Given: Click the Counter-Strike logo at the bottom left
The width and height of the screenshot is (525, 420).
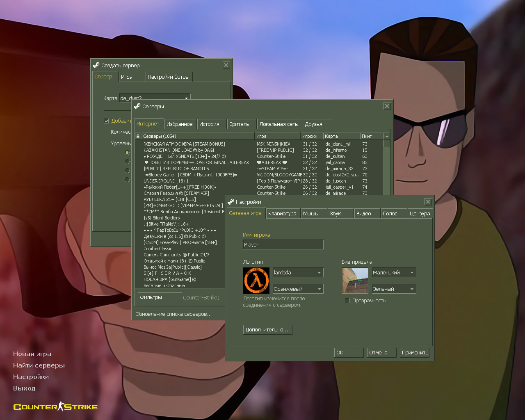Looking at the screenshot, I should pyautogui.click(x=55, y=407).
